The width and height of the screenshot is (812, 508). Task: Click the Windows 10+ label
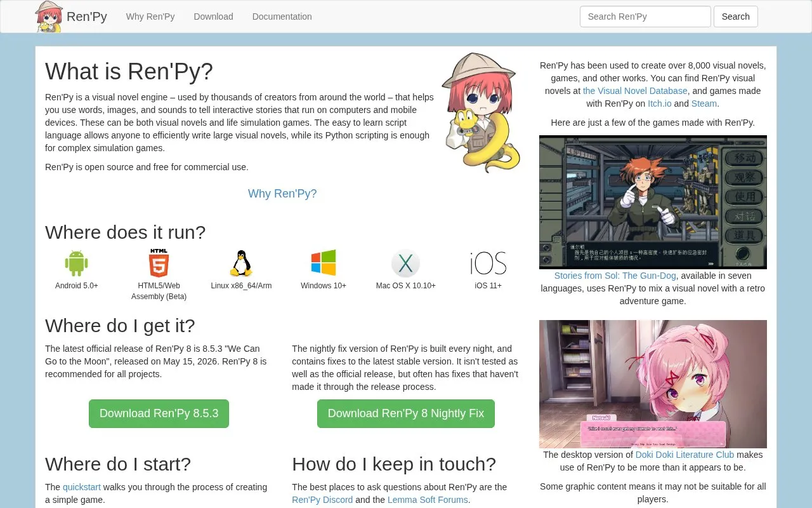(324, 286)
